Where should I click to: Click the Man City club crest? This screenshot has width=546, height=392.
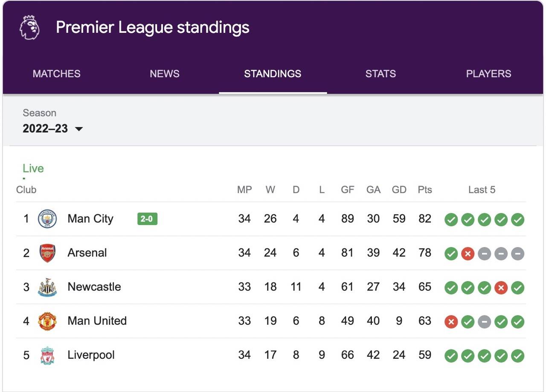click(47, 219)
